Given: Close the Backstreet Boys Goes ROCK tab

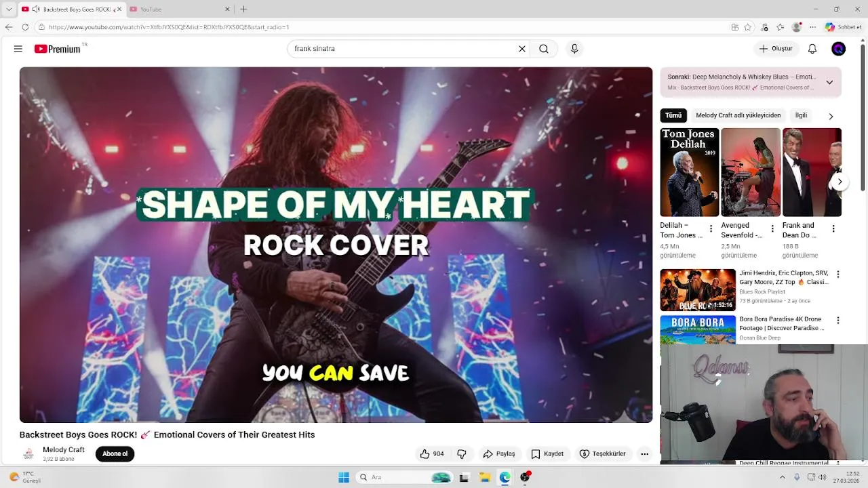Looking at the screenshot, I should (119, 9).
